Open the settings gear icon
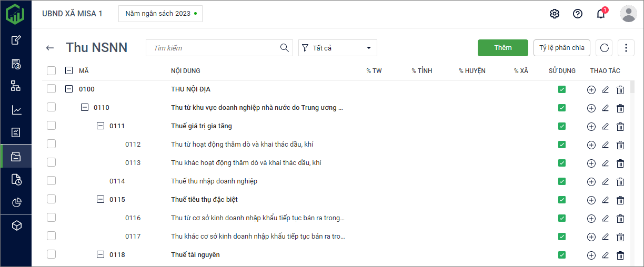 (x=555, y=14)
